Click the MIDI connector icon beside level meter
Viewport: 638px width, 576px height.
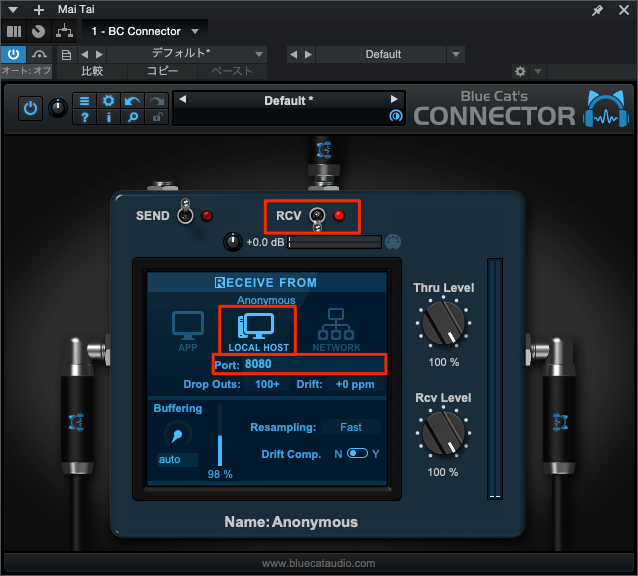pyautogui.click(x=393, y=242)
